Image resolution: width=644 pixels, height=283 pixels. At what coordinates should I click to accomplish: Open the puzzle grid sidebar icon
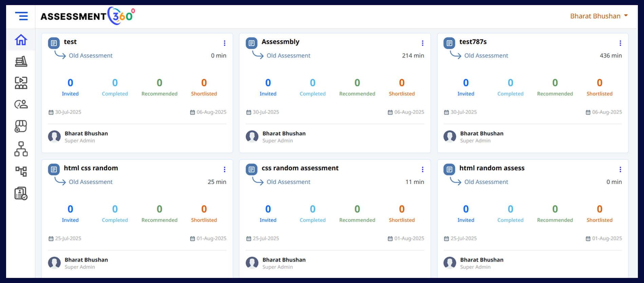[x=21, y=126]
